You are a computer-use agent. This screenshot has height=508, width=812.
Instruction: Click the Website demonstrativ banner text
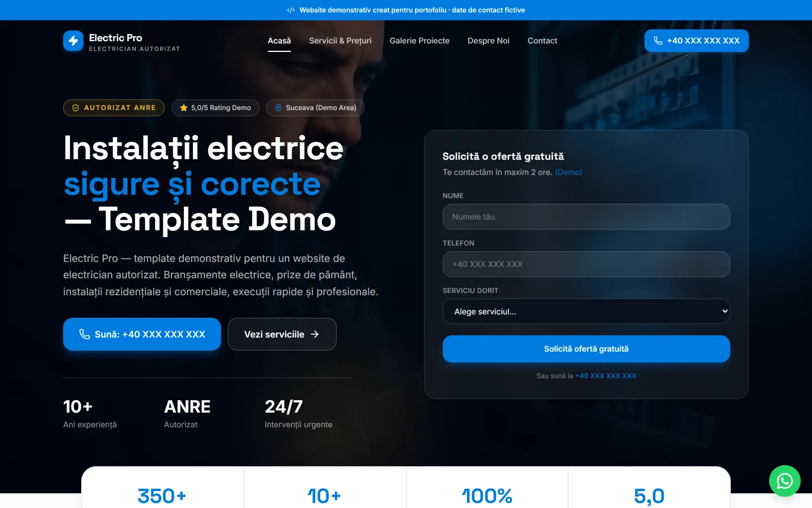pyautogui.click(x=412, y=10)
